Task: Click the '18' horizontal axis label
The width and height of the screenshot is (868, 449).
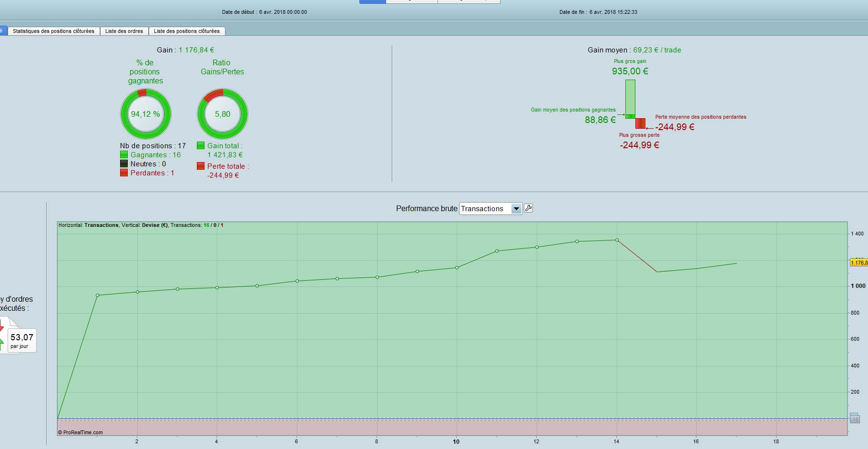Action: click(776, 441)
